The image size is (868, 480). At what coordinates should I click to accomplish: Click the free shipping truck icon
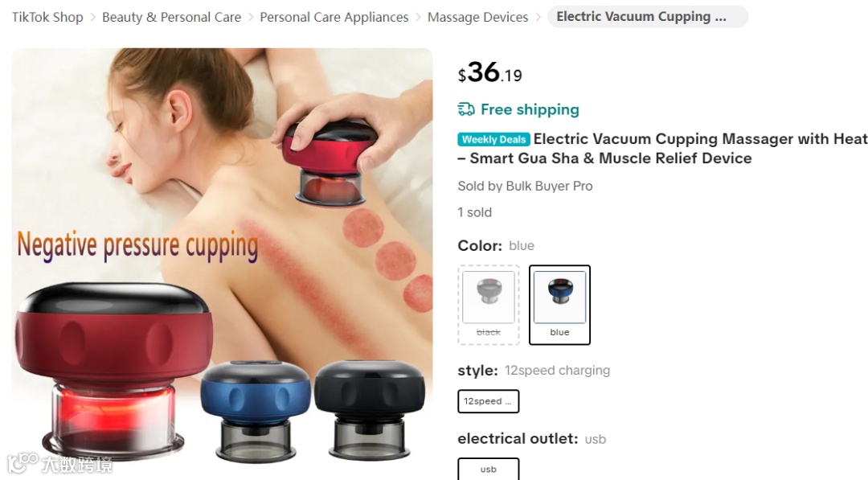pyautogui.click(x=466, y=109)
